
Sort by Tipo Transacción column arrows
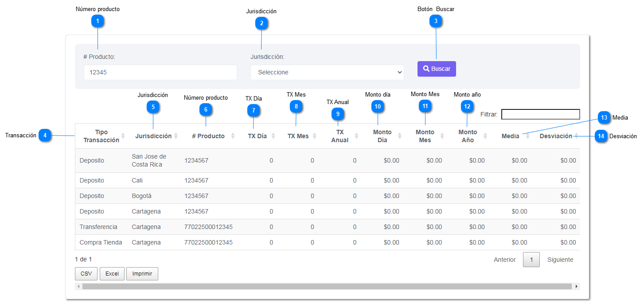(x=123, y=136)
